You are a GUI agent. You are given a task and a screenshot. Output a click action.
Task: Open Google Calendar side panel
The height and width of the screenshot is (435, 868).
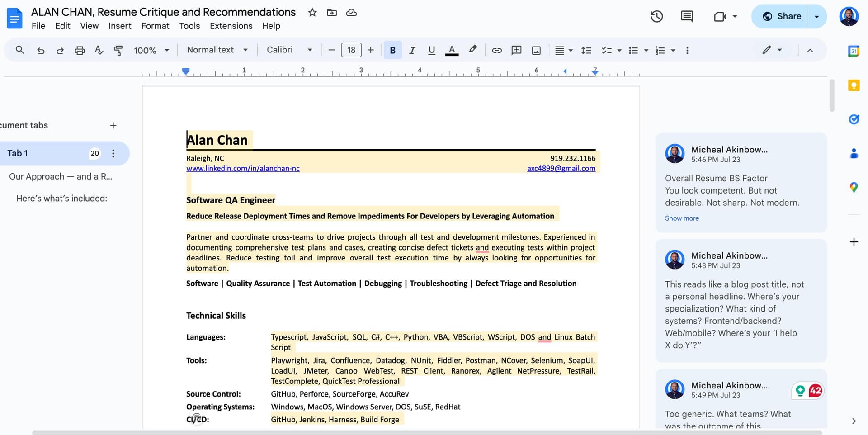point(854,51)
